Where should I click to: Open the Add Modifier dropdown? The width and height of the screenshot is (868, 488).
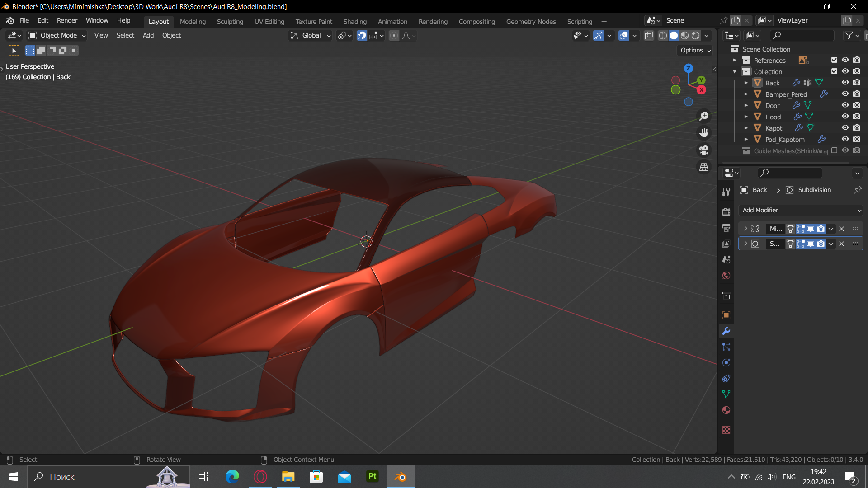pyautogui.click(x=801, y=210)
